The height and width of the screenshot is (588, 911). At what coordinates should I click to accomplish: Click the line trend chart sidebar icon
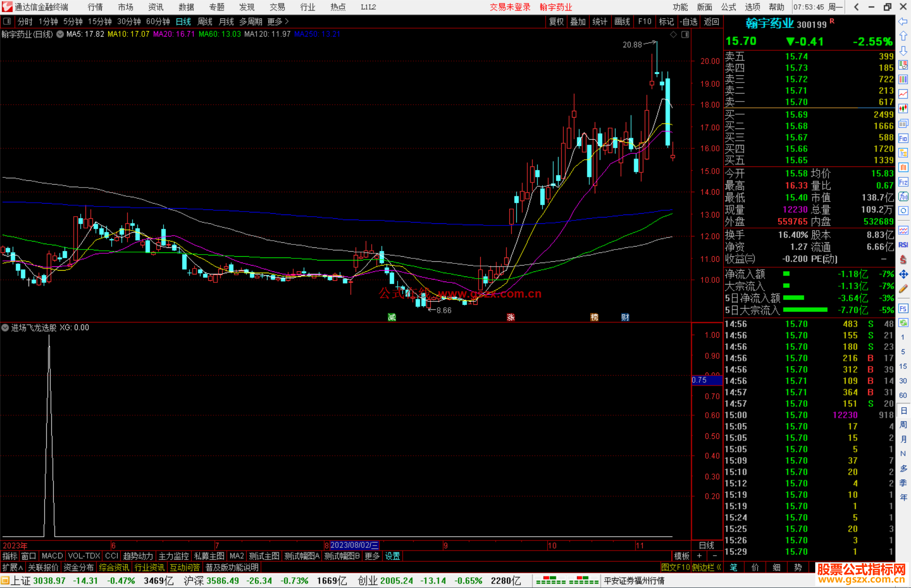point(903,94)
